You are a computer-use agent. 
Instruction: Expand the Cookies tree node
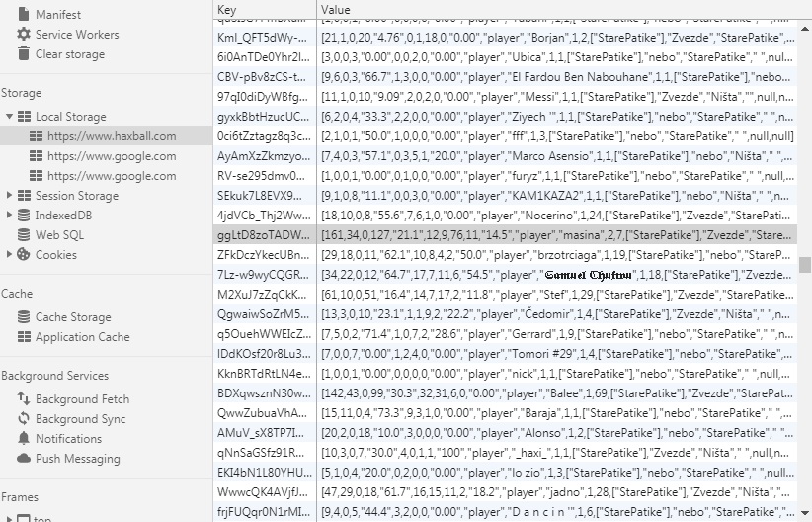click(10, 255)
